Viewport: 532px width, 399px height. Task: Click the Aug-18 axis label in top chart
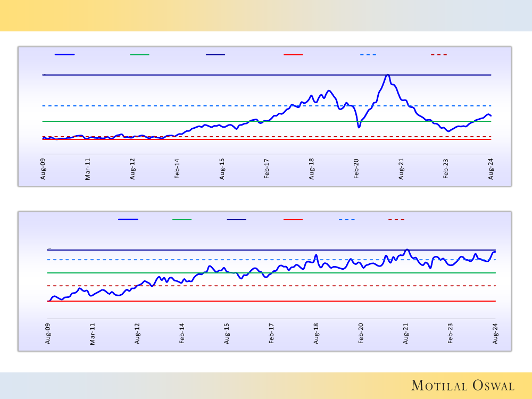[312, 168]
